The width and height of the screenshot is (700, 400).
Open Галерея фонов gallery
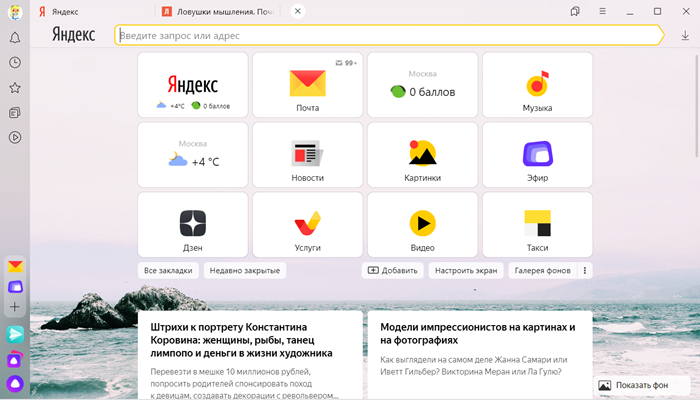(542, 271)
